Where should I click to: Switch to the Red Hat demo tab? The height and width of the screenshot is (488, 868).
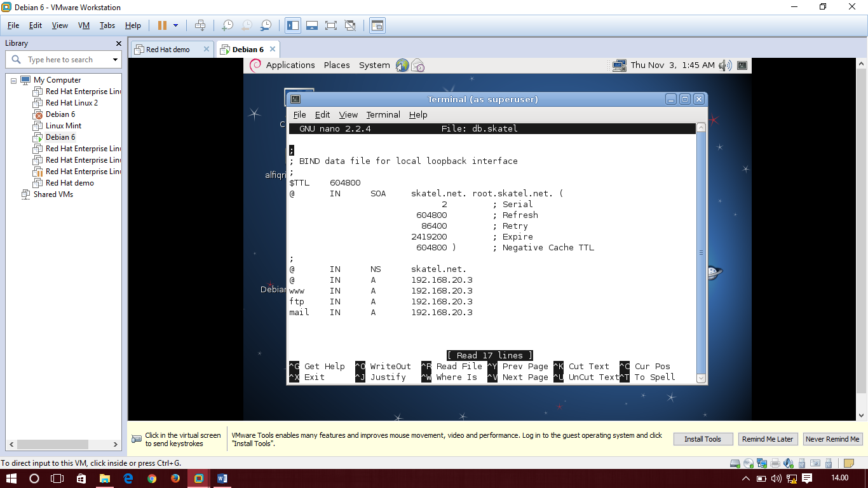coord(169,48)
